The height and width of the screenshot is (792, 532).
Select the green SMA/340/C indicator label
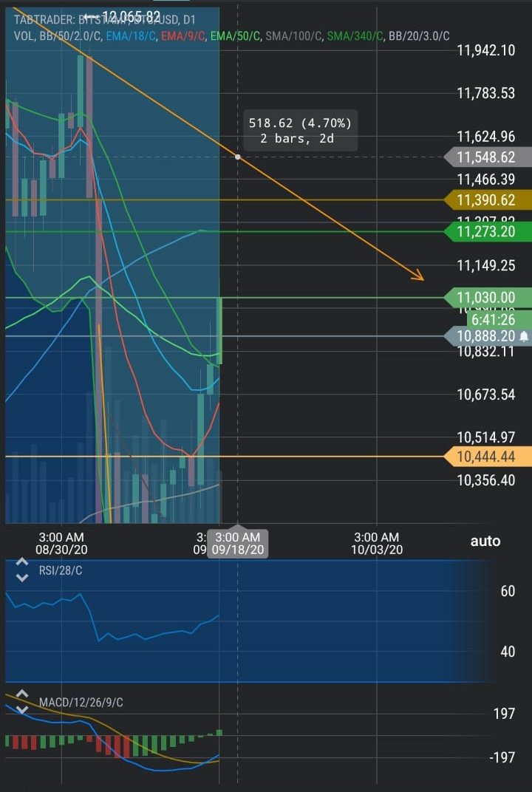click(355, 36)
